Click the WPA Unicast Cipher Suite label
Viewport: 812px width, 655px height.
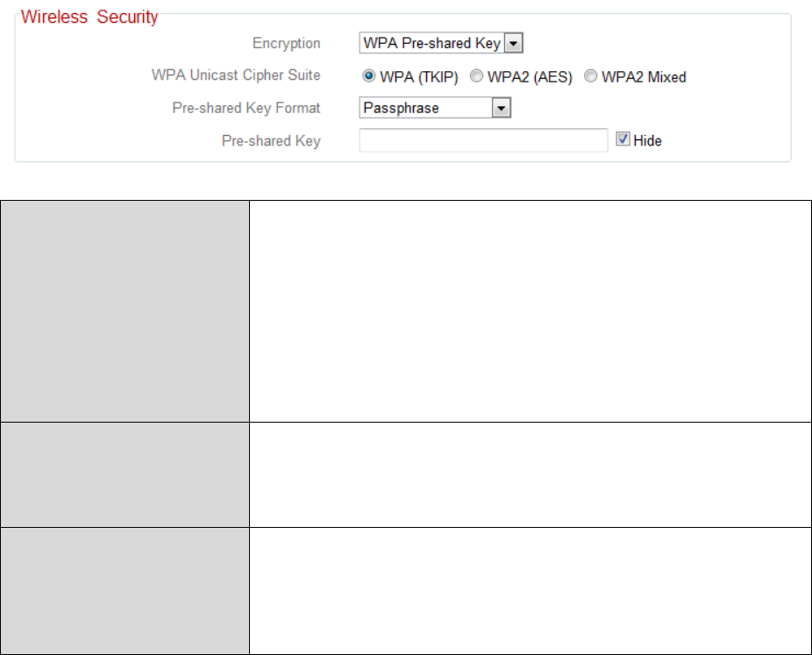(x=236, y=75)
